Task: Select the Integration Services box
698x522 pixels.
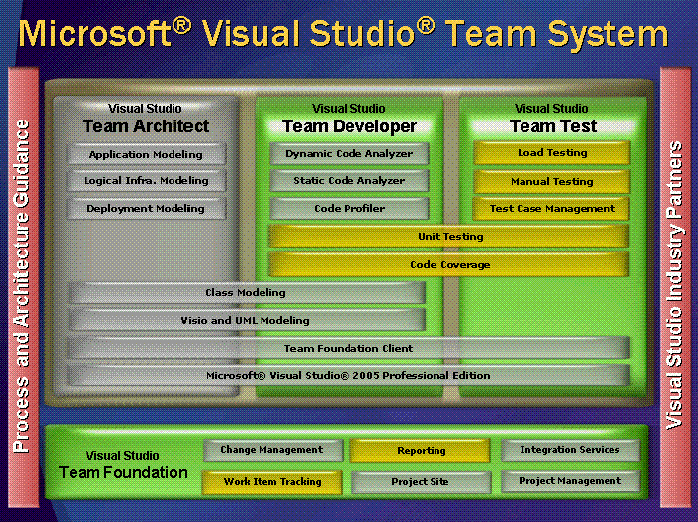Action: [x=570, y=450]
